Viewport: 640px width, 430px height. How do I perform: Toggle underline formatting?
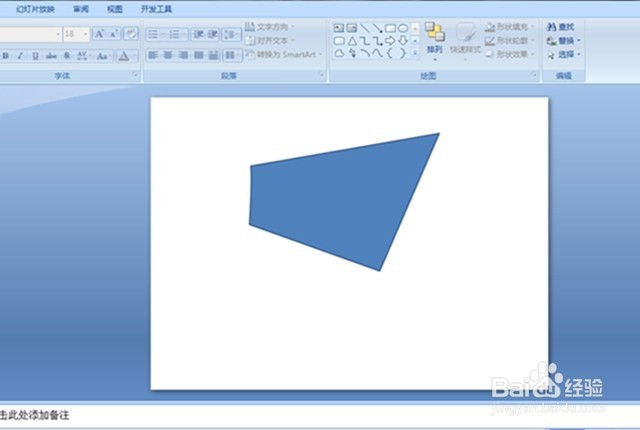pyautogui.click(x=36, y=56)
